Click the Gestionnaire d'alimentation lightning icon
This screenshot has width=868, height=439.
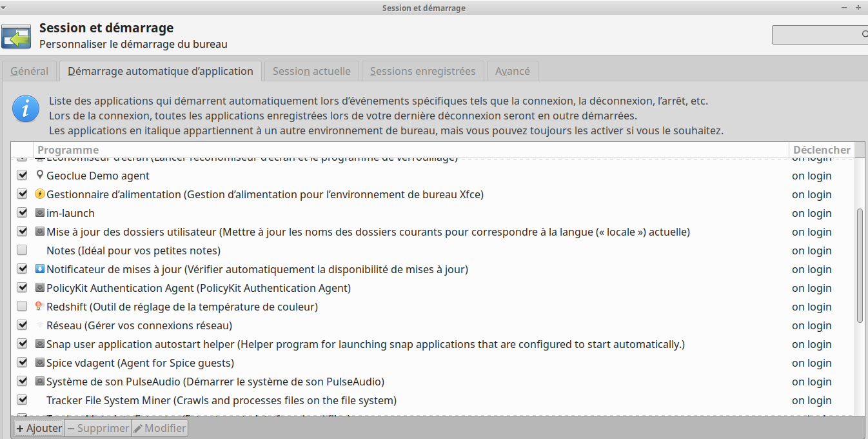(40, 194)
